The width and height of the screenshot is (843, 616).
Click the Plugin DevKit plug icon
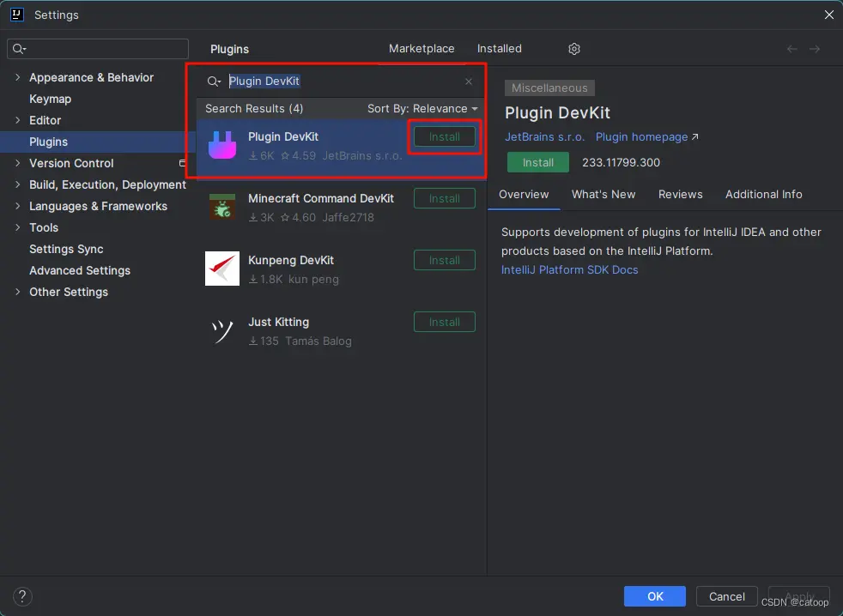222,145
